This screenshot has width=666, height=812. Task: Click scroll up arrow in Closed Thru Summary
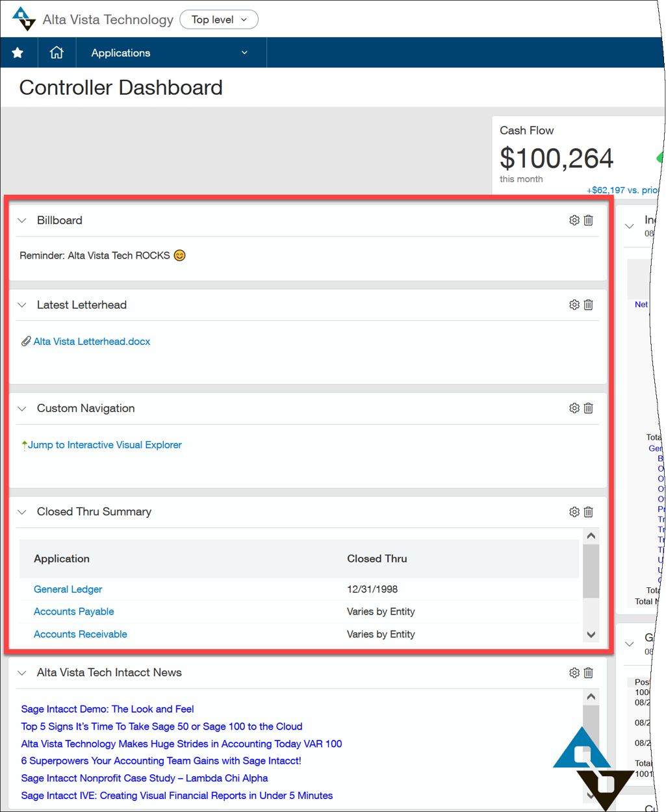[x=591, y=536]
